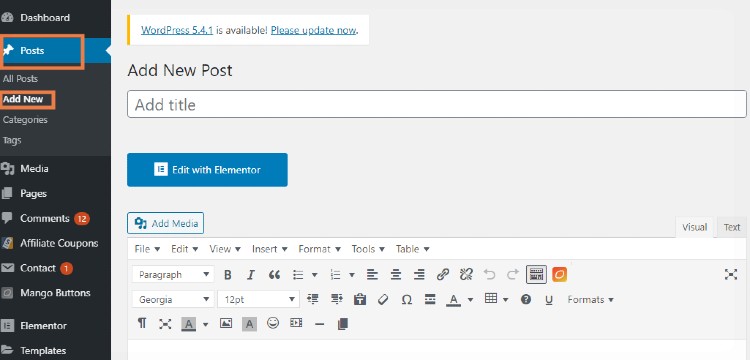Insert the Read More tag

coord(430,299)
